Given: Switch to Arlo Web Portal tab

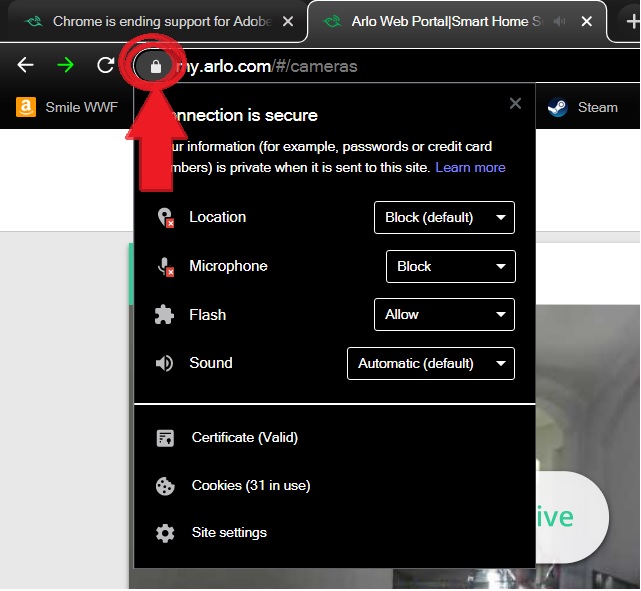Looking at the screenshot, I should 457,21.
